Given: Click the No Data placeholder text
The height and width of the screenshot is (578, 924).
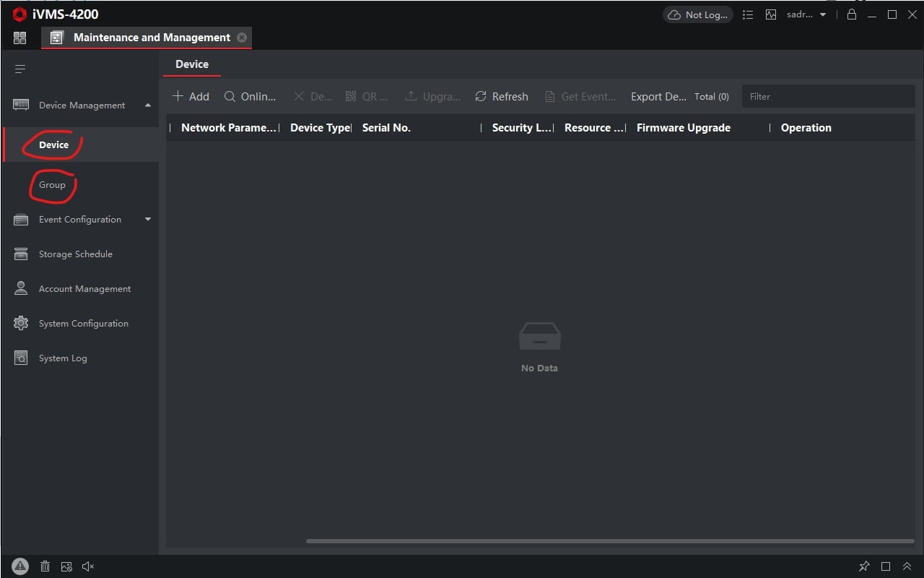Looking at the screenshot, I should 539,368.
